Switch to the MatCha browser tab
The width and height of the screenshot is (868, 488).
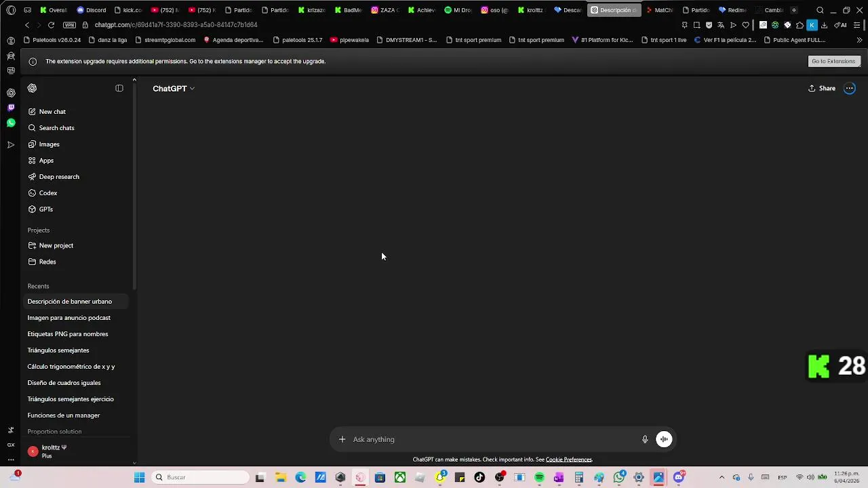pyautogui.click(x=659, y=10)
